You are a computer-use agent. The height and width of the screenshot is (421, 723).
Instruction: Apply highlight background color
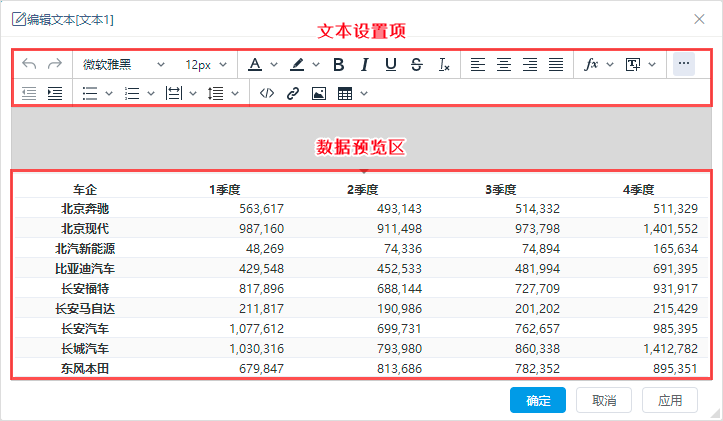point(297,64)
